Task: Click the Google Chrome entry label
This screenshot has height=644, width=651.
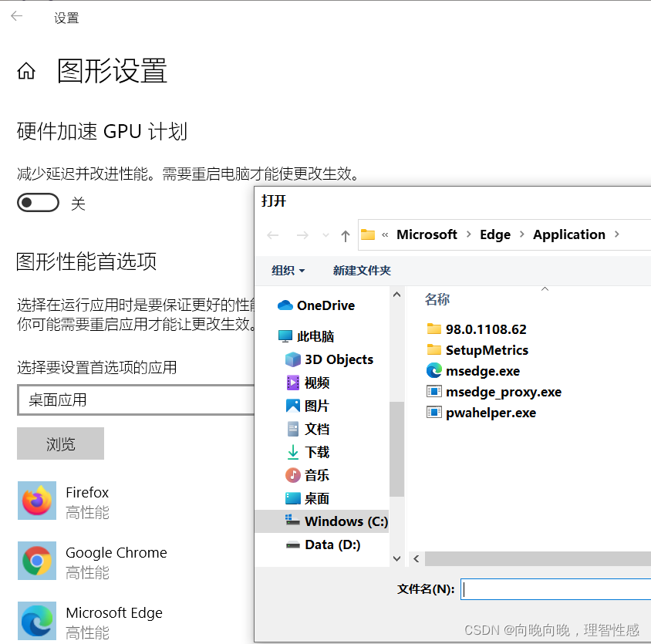Action: pos(116,553)
